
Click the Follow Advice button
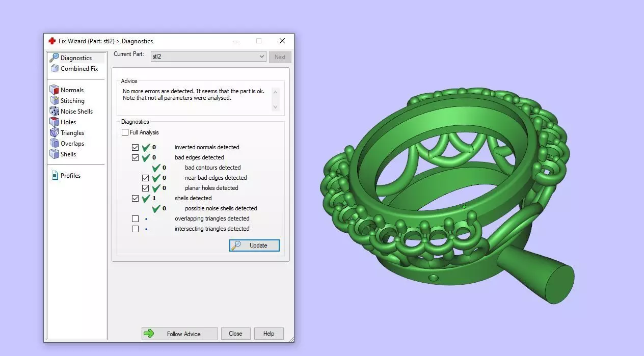click(180, 334)
